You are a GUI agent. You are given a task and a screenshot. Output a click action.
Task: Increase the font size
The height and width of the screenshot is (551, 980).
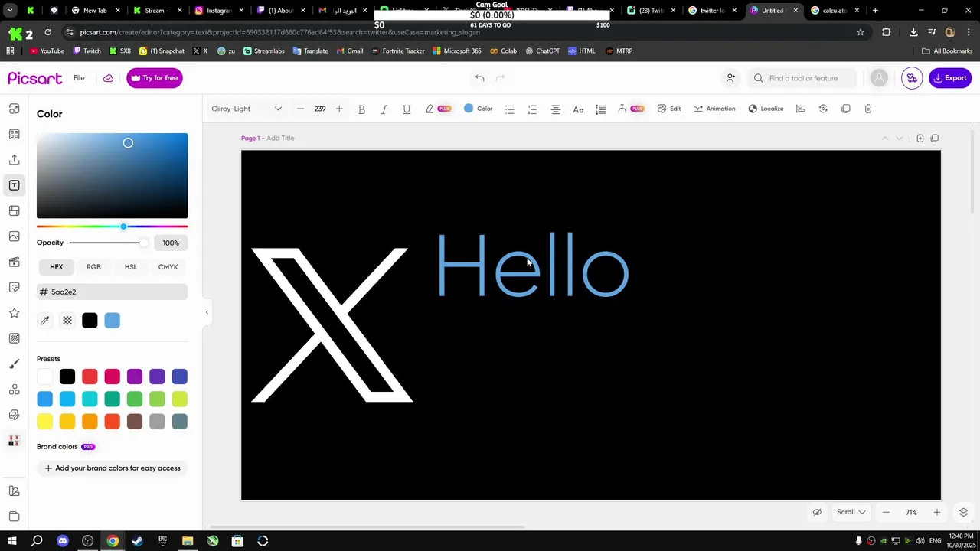pyautogui.click(x=339, y=109)
